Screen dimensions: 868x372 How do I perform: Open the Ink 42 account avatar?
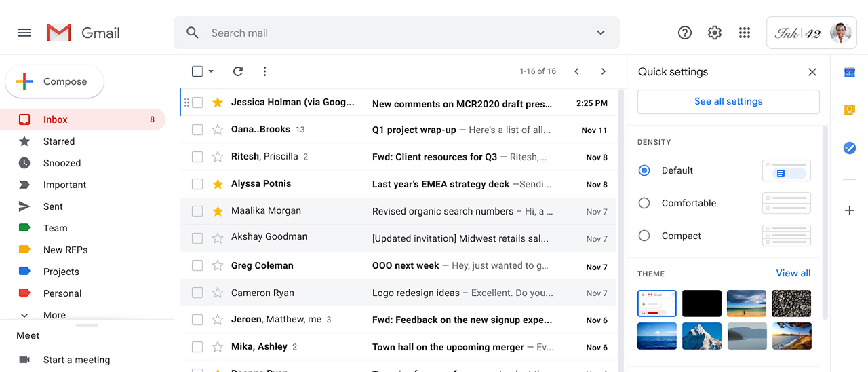pyautogui.click(x=841, y=33)
